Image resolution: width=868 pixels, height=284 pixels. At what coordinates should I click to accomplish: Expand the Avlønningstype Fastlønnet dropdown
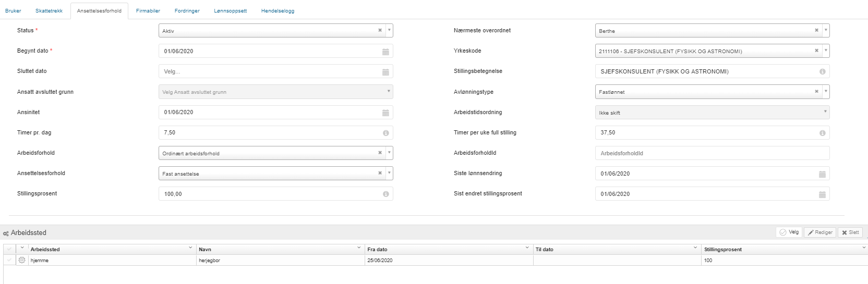825,91
